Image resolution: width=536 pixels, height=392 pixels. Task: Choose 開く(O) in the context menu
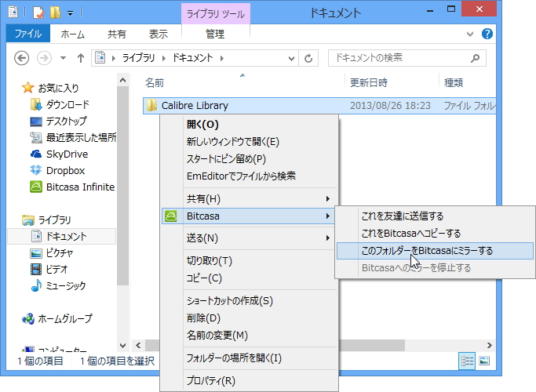click(x=250, y=125)
